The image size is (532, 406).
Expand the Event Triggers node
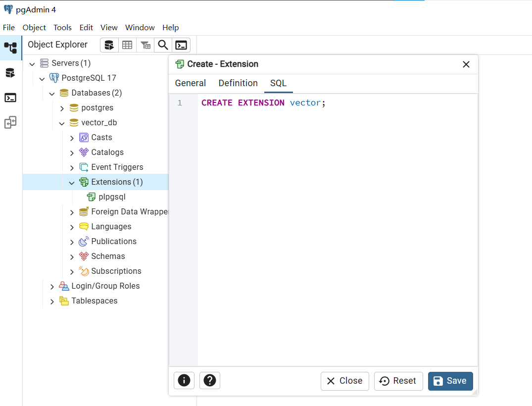pos(72,168)
